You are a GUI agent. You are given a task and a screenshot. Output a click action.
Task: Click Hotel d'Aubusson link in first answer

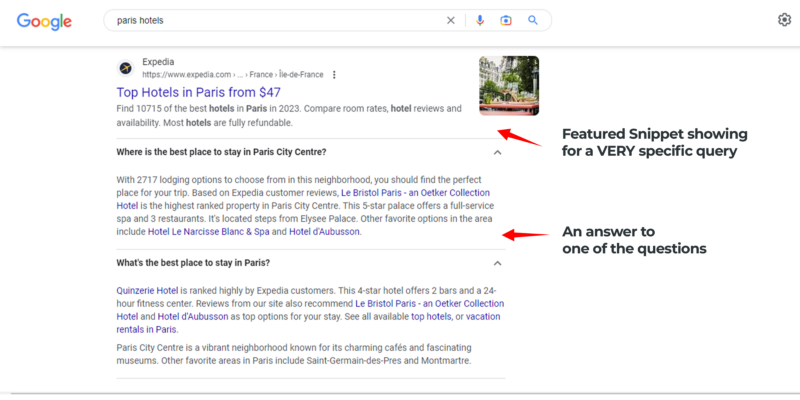[x=325, y=232]
